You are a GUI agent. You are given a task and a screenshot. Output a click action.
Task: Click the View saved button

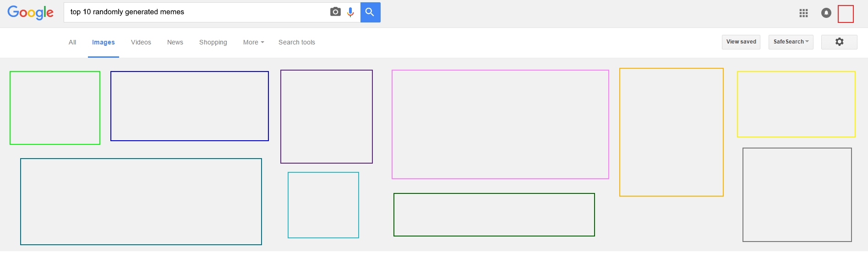(x=741, y=42)
